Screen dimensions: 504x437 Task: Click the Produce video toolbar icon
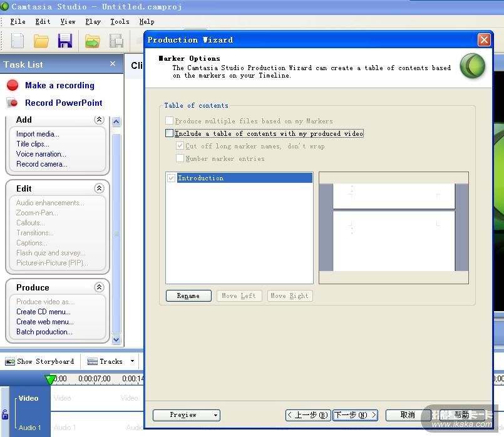pos(116,41)
